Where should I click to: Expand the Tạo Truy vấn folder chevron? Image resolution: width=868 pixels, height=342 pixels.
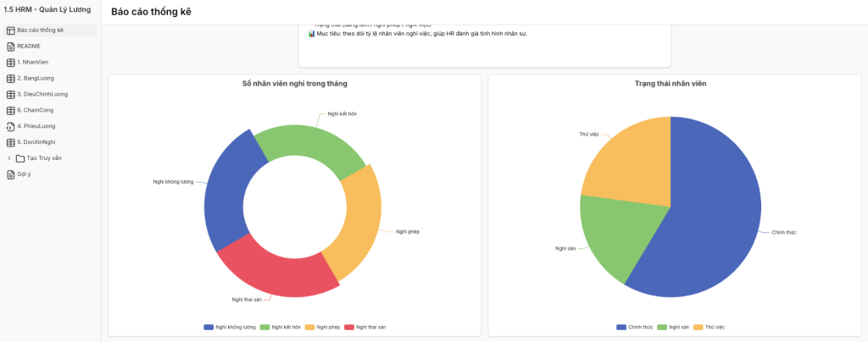[9, 158]
